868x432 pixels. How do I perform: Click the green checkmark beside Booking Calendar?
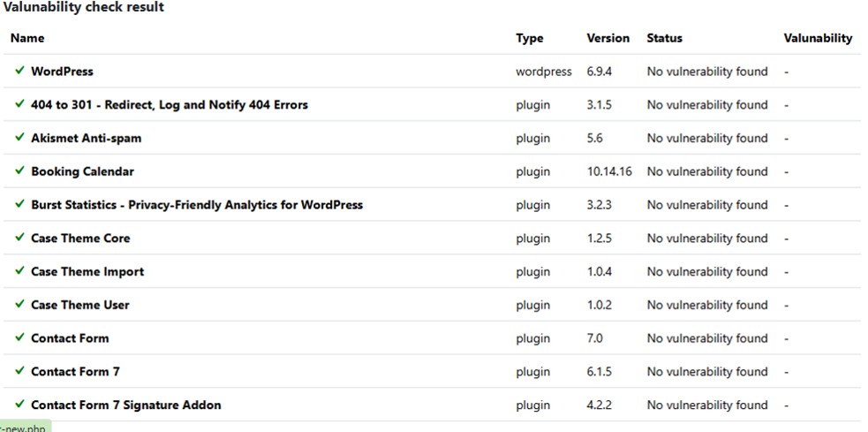click(x=19, y=171)
